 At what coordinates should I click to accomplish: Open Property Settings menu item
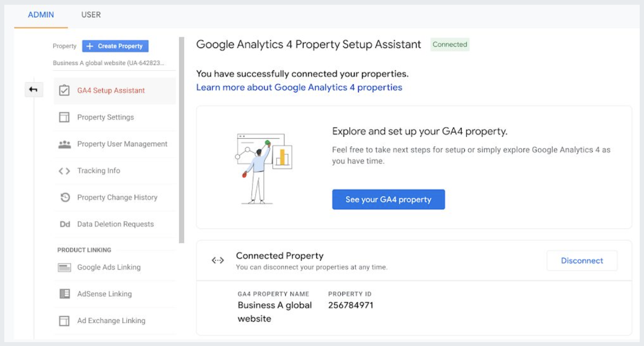tap(114, 117)
